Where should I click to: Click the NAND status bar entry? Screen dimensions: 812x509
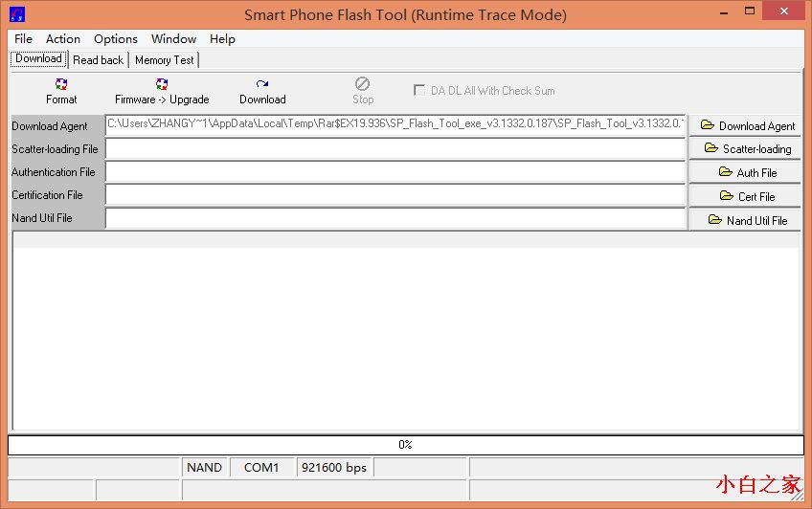click(x=205, y=468)
